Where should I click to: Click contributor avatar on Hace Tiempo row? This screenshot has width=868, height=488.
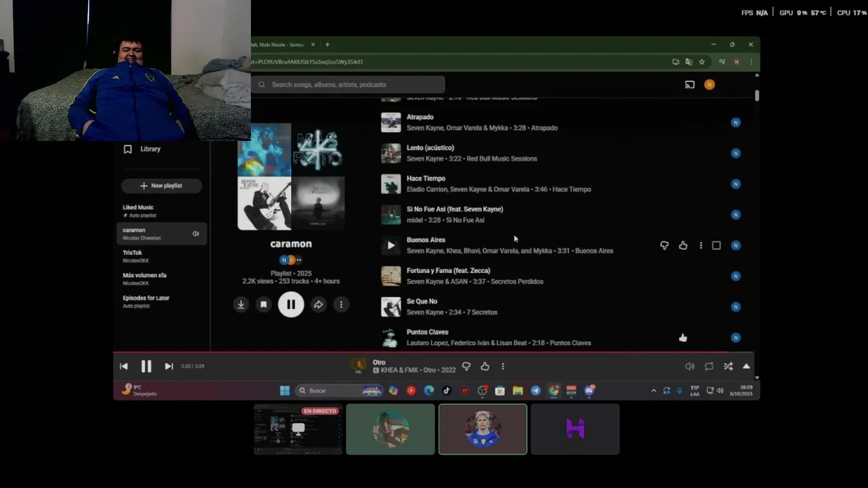point(736,184)
